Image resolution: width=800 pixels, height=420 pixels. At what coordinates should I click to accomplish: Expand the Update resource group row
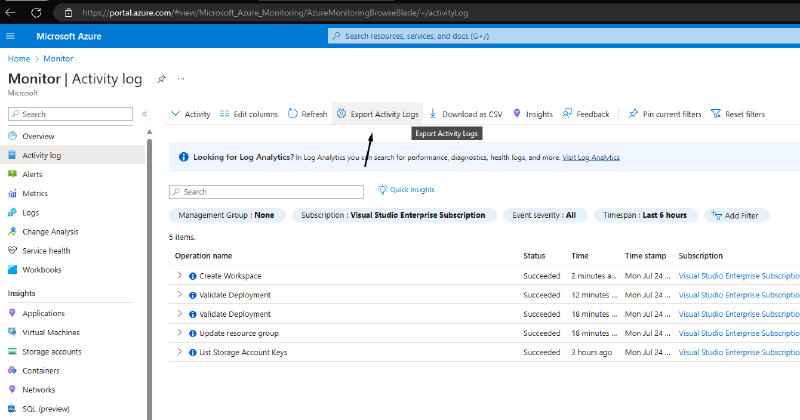[x=179, y=333]
